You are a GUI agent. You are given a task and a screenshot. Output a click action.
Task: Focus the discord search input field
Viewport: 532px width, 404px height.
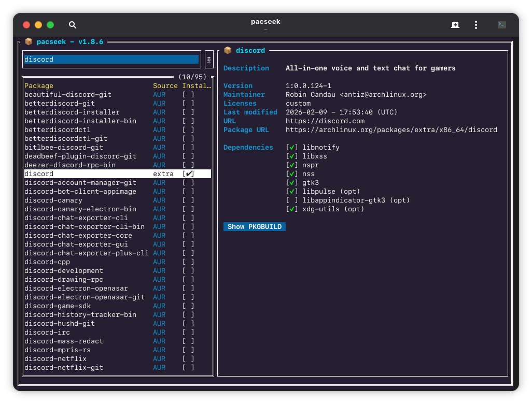coord(111,60)
